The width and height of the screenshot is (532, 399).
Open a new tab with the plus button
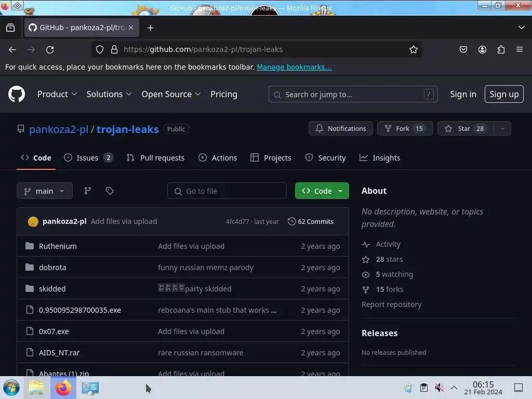click(150, 28)
